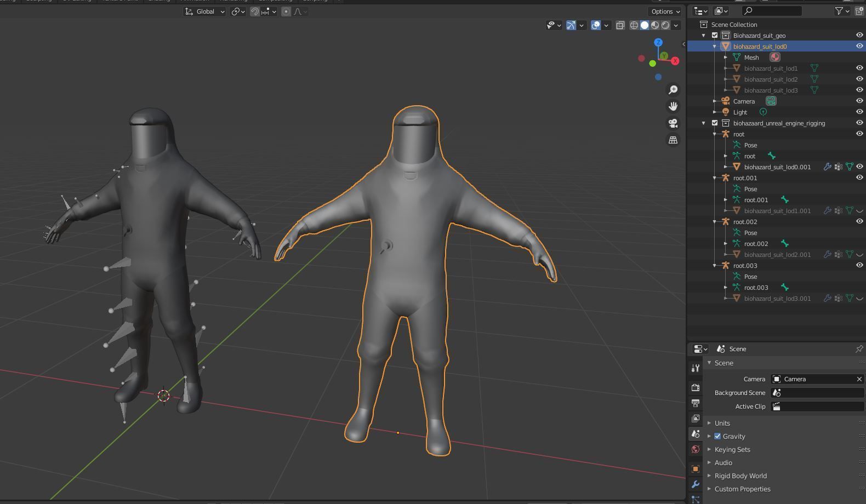Screen dimensions: 866x504
Task: Toggle Show Overlays icon in header
Action: (596, 25)
